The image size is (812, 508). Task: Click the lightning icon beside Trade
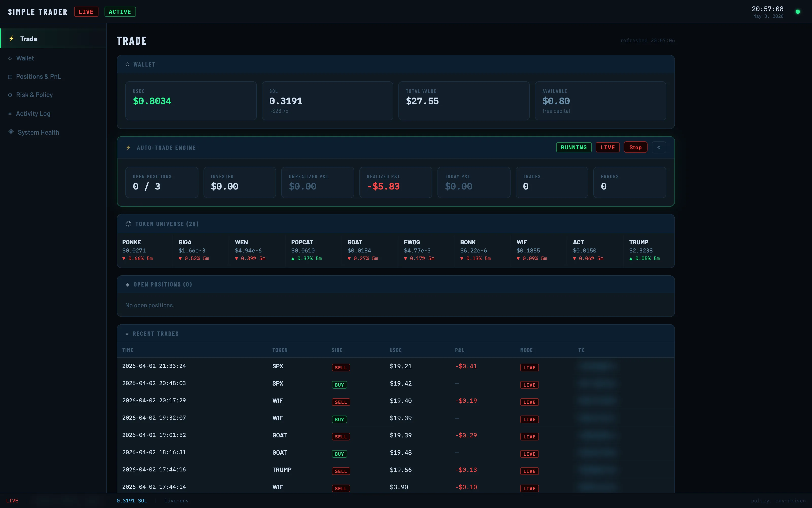[x=11, y=39]
